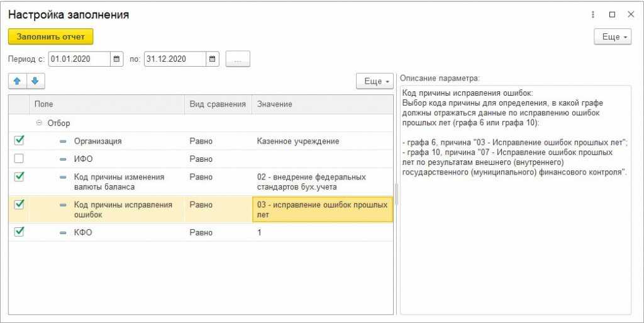
Task: Maximize the Настройка заполнения window
Action: pyautogui.click(x=612, y=14)
